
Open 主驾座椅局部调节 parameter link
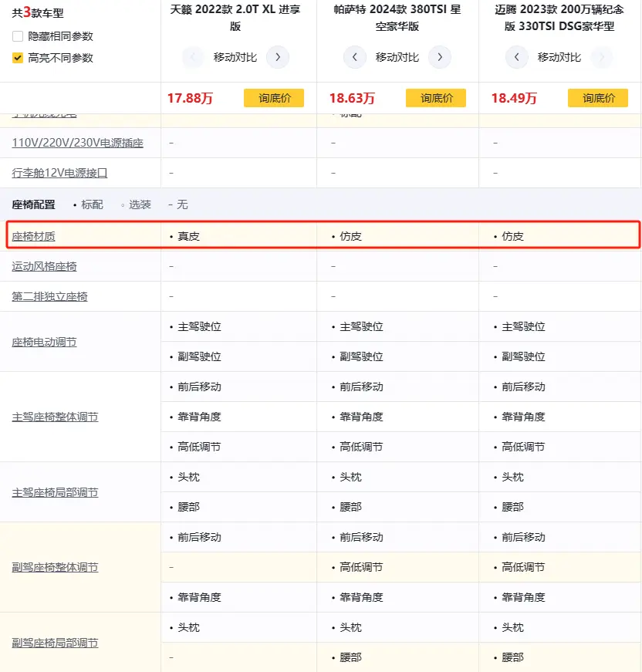(x=55, y=492)
